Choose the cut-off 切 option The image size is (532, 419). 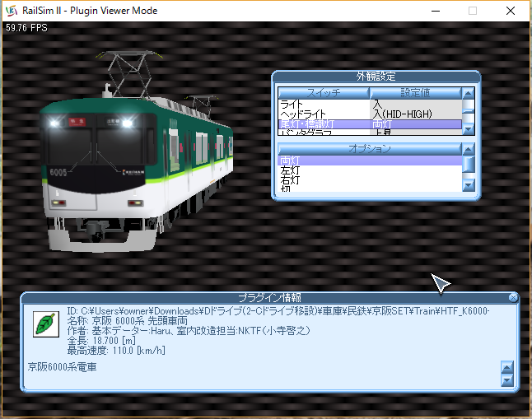370,189
